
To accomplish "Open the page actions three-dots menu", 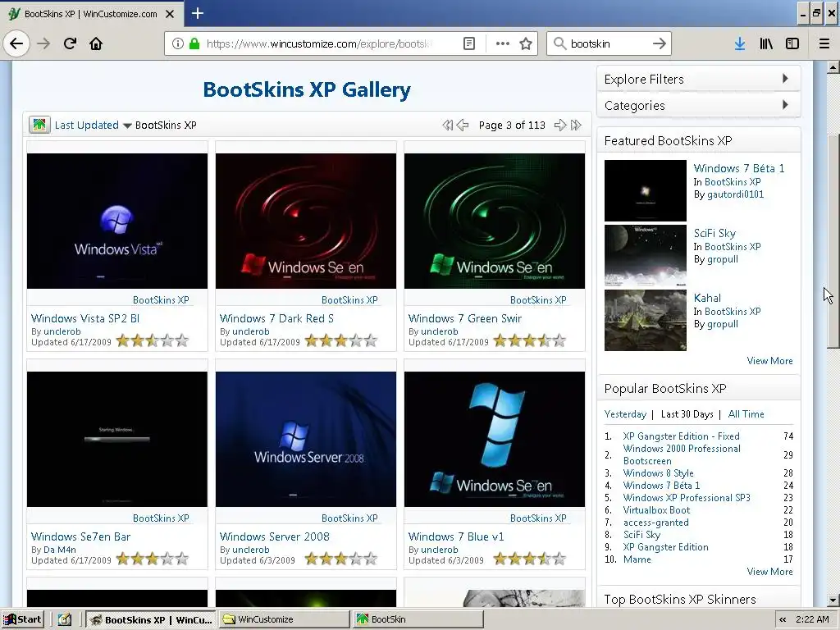I will 503,43.
